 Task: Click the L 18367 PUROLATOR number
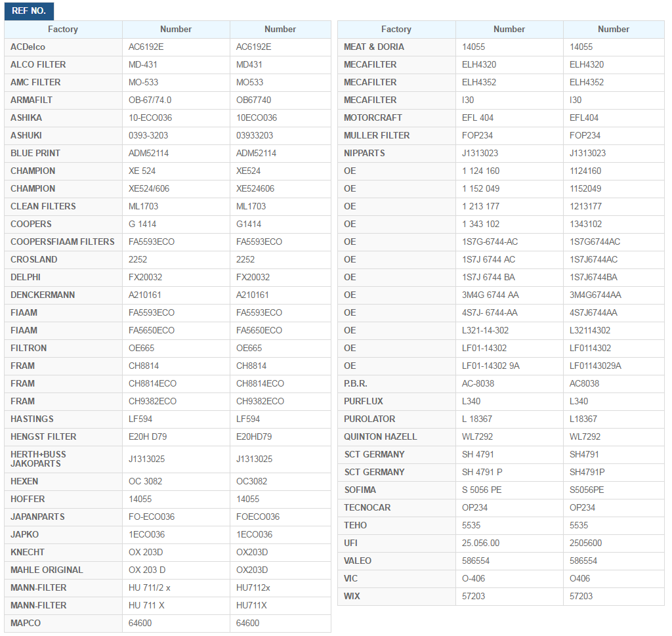tap(477, 419)
